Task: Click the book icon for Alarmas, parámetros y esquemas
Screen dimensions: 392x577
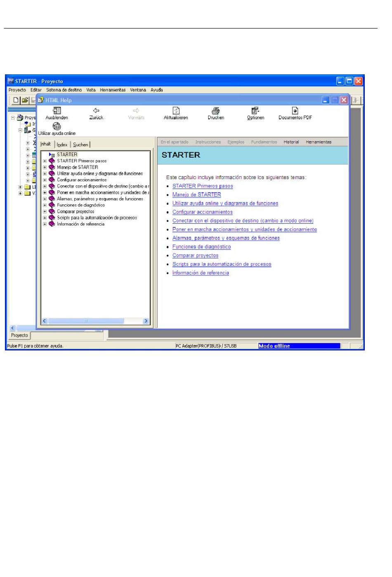Action: coord(52,199)
